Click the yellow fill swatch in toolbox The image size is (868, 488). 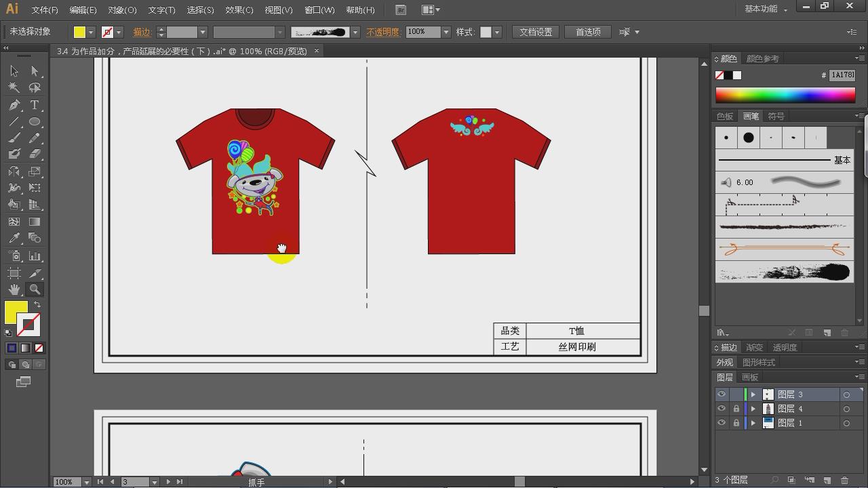click(x=16, y=312)
